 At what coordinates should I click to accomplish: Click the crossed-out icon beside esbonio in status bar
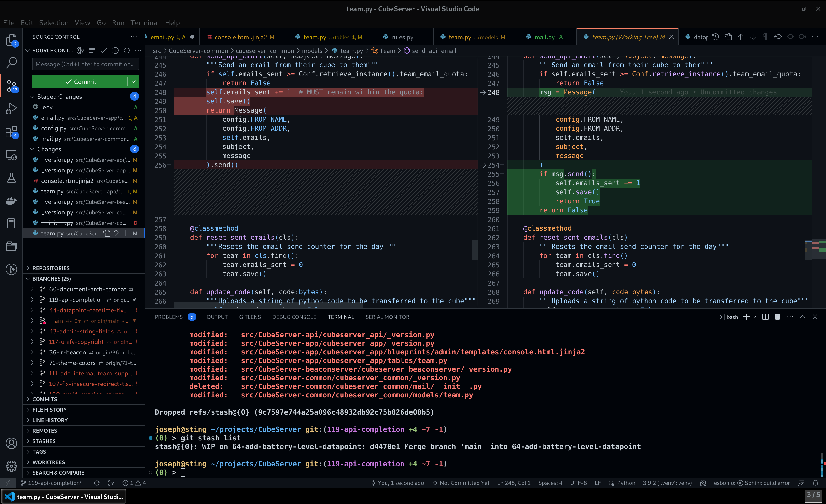click(703, 483)
